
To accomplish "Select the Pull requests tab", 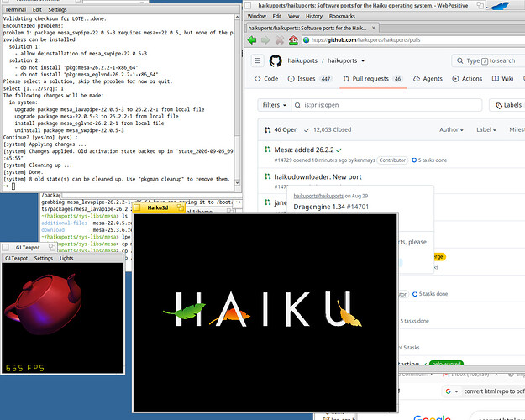I will (x=372, y=79).
